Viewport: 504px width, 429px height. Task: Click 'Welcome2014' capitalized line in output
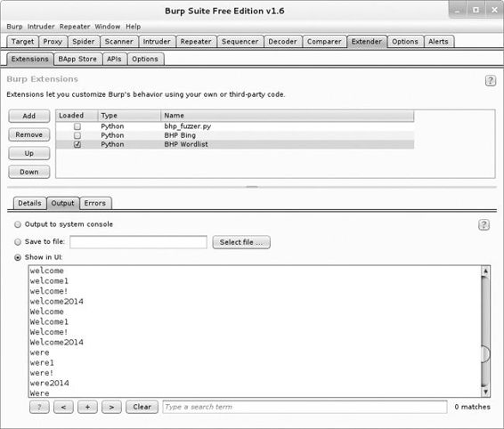pyautogui.click(x=57, y=343)
